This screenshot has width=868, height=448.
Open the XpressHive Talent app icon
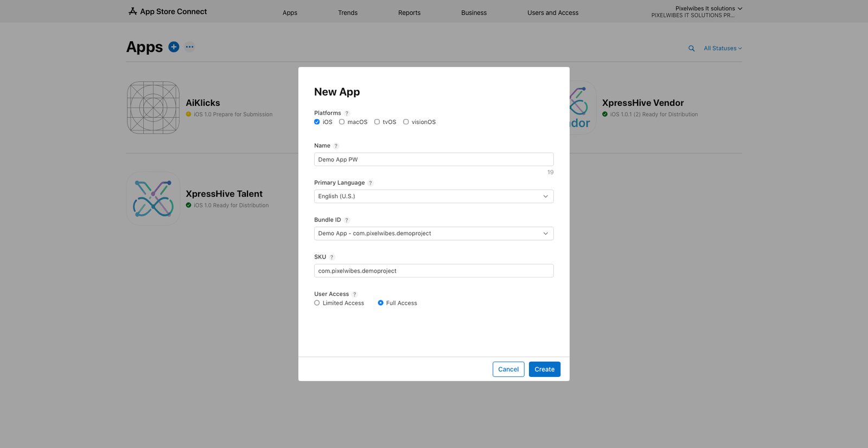click(153, 199)
